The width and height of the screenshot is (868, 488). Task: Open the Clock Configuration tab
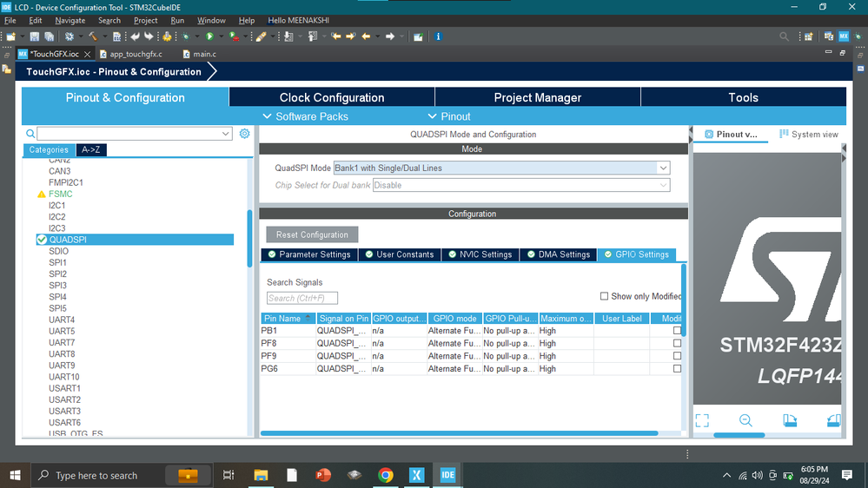tap(332, 97)
